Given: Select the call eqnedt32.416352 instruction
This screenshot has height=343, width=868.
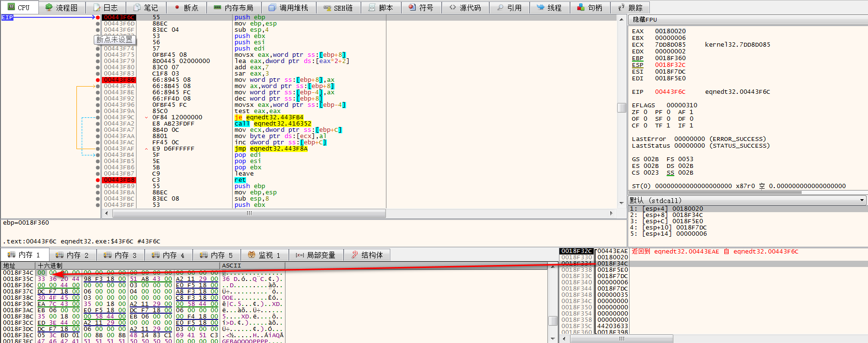Looking at the screenshot, I should coord(273,124).
